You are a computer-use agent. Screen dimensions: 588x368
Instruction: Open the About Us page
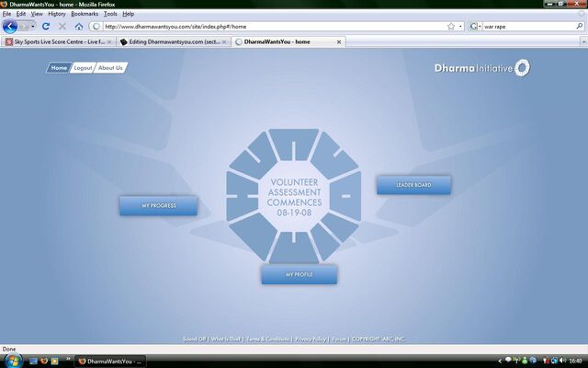click(x=110, y=68)
